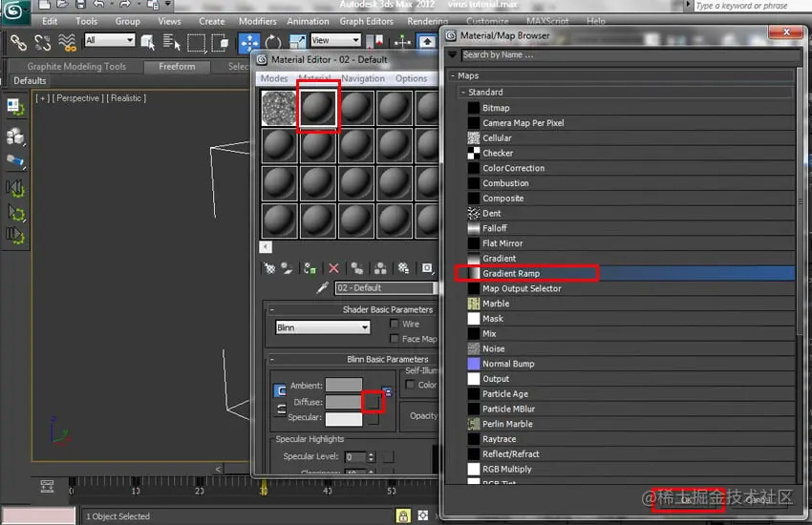
Task: Collapse the Blinn Basic Parameters rollout
Action: pyautogui.click(x=271, y=359)
